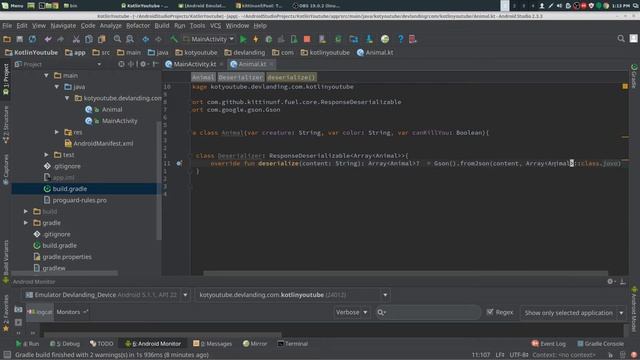Click the Save All toolbar icon
The width and height of the screenshot is (640, 360).
(20, 39)
